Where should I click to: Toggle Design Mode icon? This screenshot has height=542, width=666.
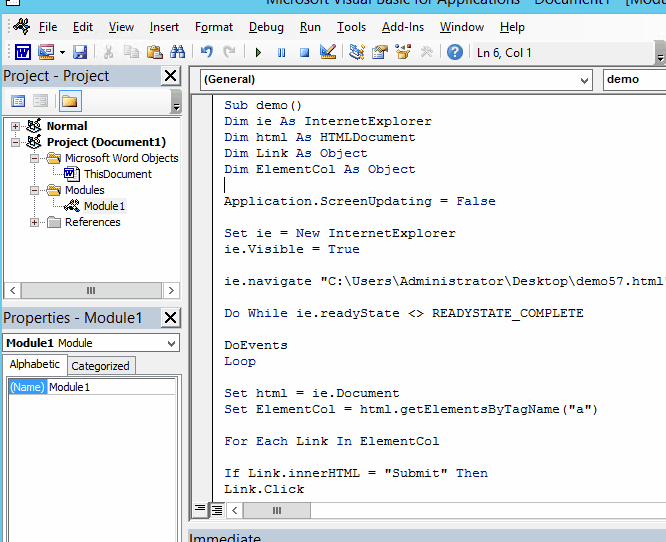(x=327, y=52)
